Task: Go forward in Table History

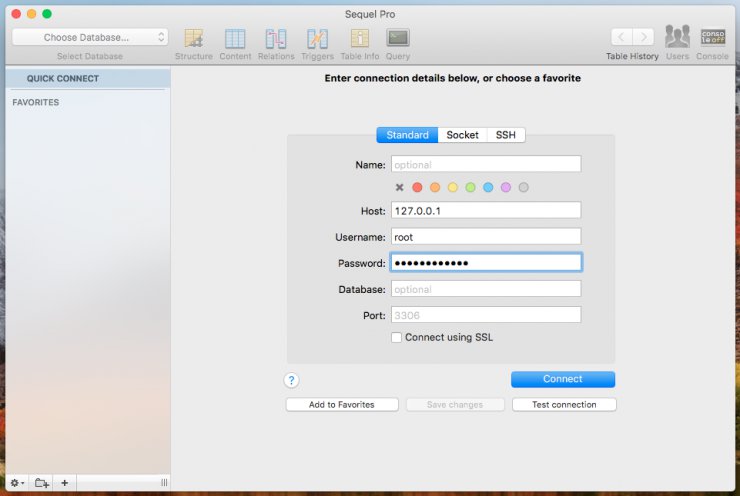Action: pyautogui.click(x=643, y=37)
